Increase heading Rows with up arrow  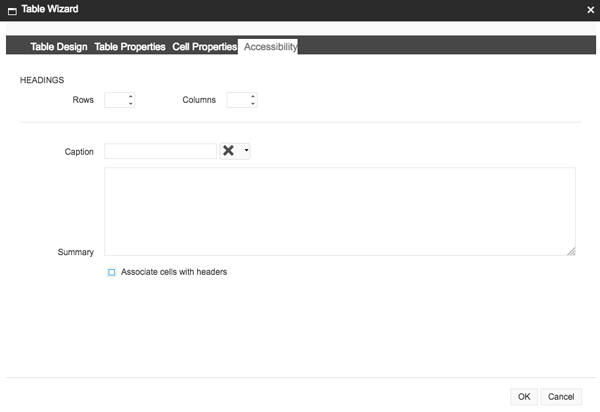(x=131, y=97)
